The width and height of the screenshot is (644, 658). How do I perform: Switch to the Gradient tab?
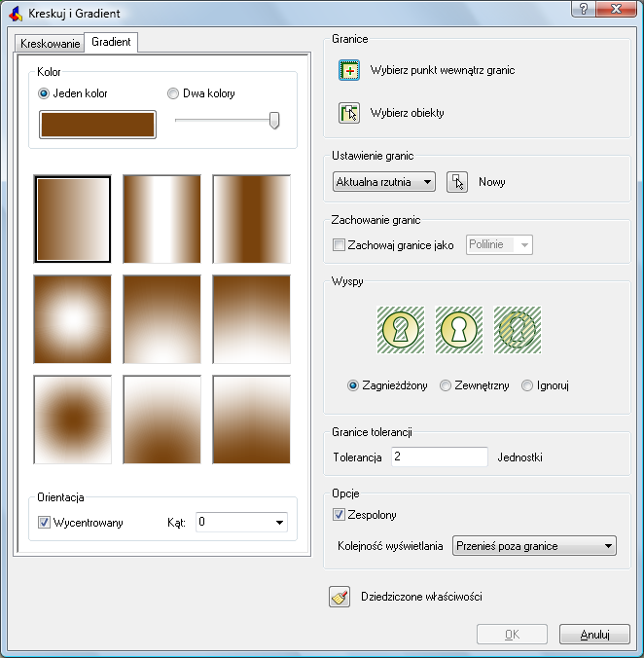(111, 42)
